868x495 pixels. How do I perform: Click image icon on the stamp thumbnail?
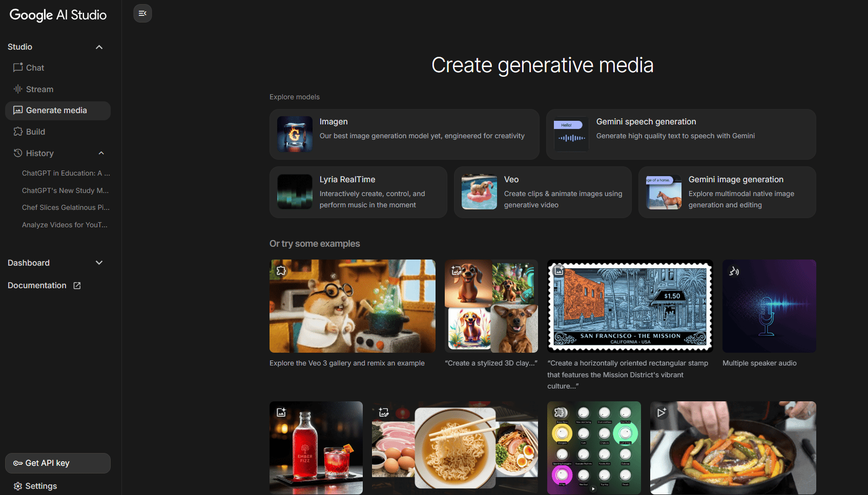tap(559, 271)
